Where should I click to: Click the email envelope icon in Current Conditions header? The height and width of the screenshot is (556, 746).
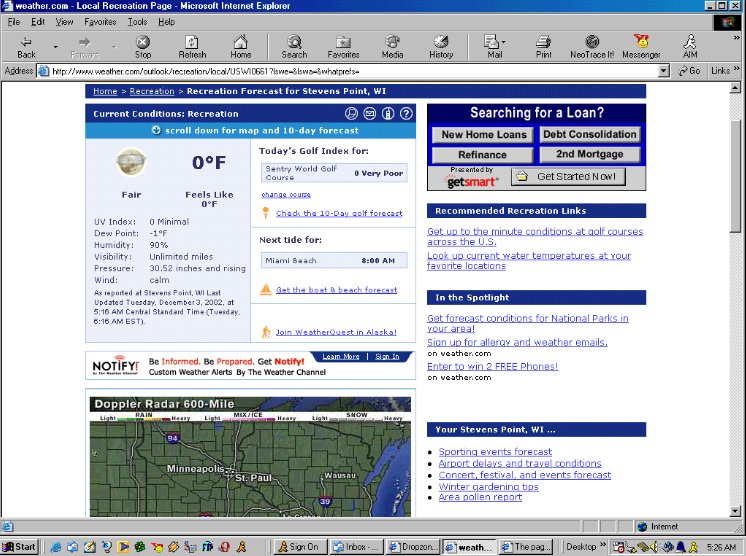tap(370, 114)
